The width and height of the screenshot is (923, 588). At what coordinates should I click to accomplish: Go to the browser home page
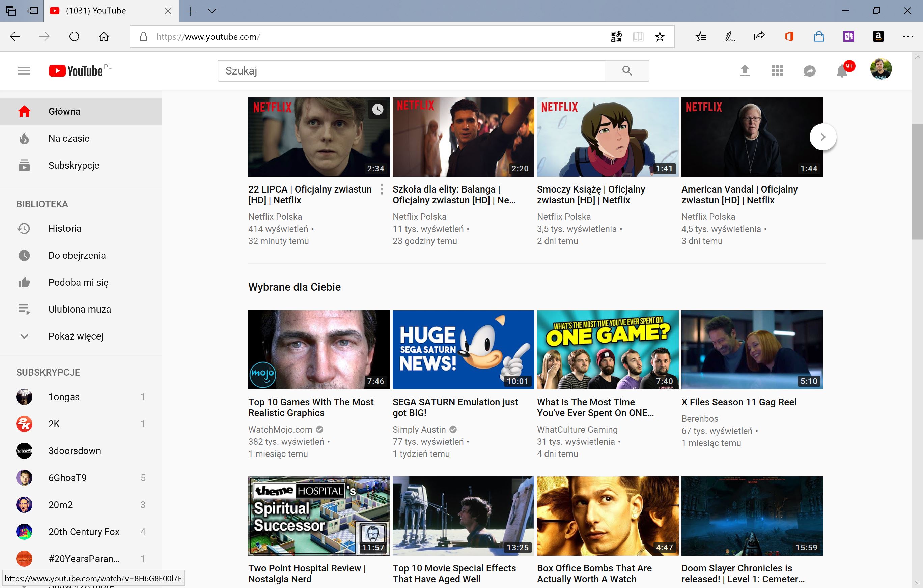104,37
